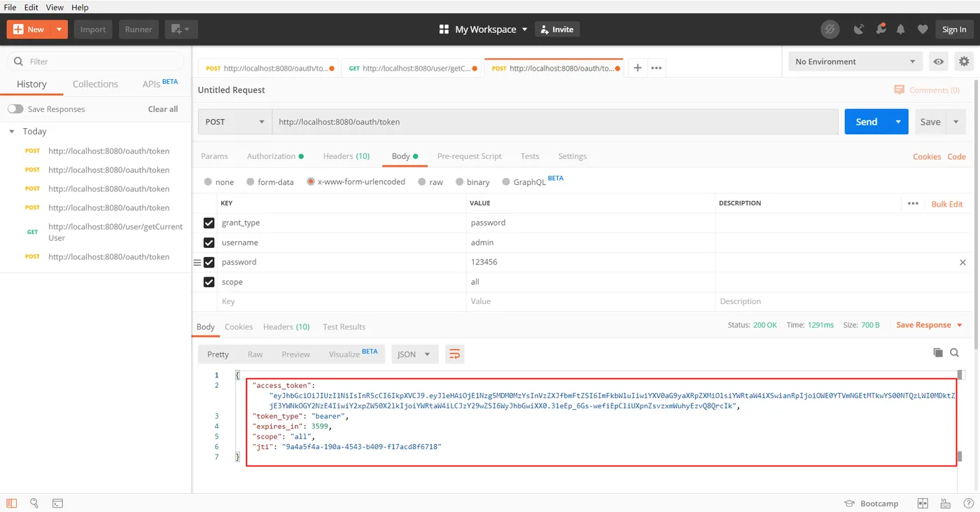Click the drag handle on password row

coord(197,262)
